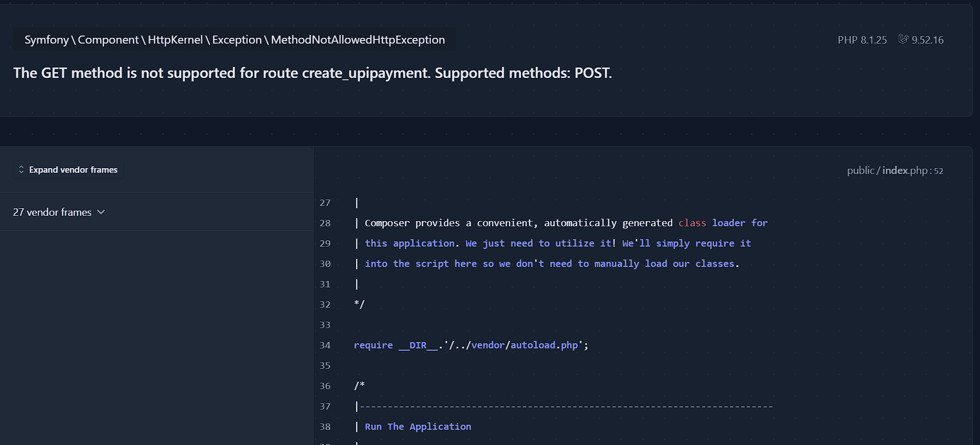This screenshot has width=980, height=445.
Task: Click line number 38 in the code view
Action: point(325,426)
